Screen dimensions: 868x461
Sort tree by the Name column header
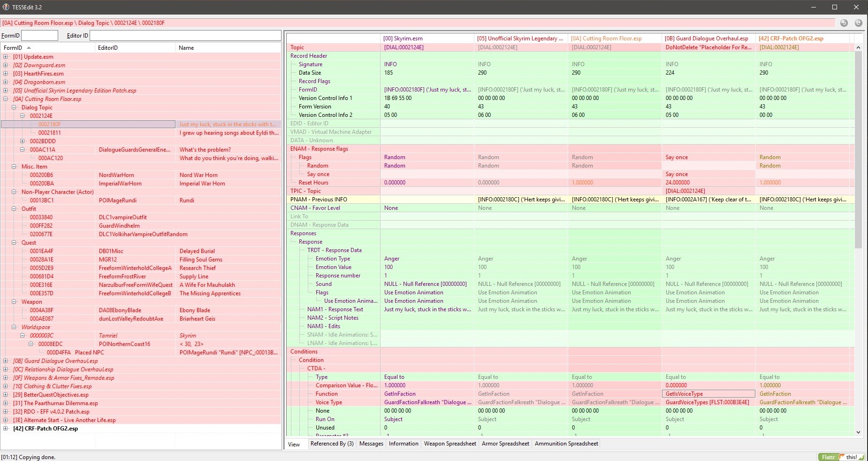(228, 47)
